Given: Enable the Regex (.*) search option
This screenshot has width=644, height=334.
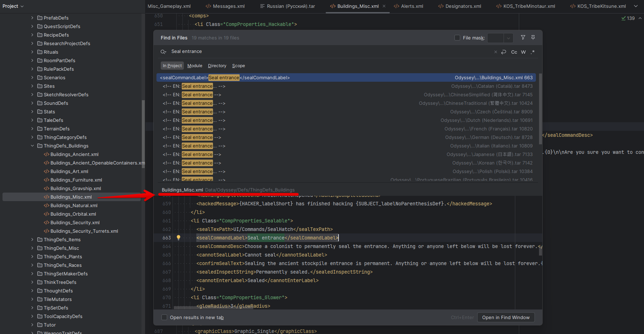Looking at the screenshot, I should click(533, 52).
